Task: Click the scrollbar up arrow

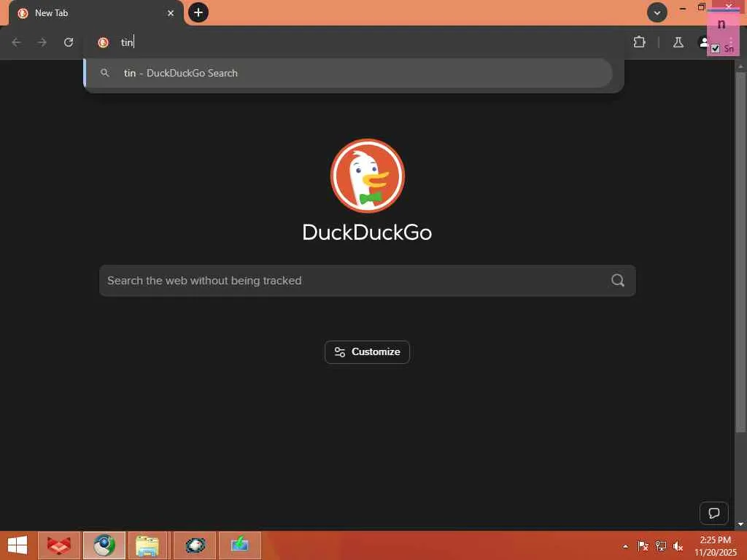Action: tap(740, 66)
